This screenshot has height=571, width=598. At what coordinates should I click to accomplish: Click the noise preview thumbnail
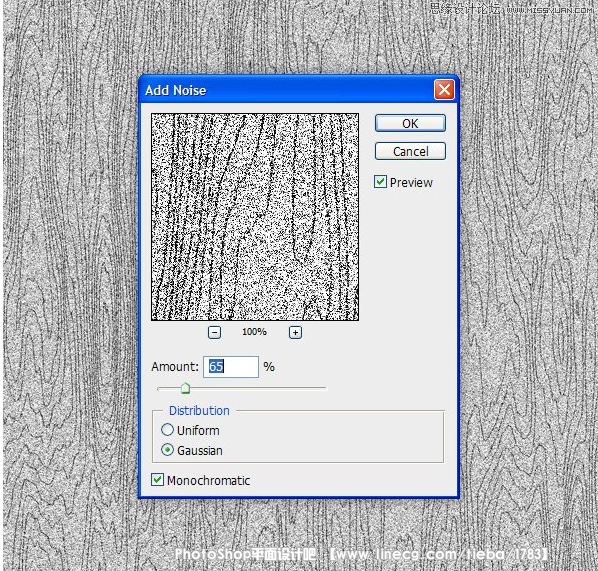point(255,217)
